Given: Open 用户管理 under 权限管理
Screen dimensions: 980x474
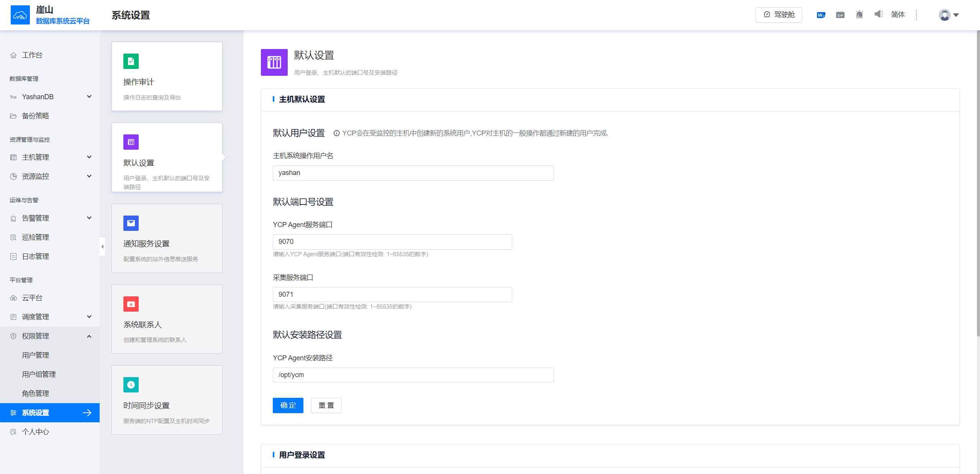Looking at the screenshot, I should click(36, 355).
